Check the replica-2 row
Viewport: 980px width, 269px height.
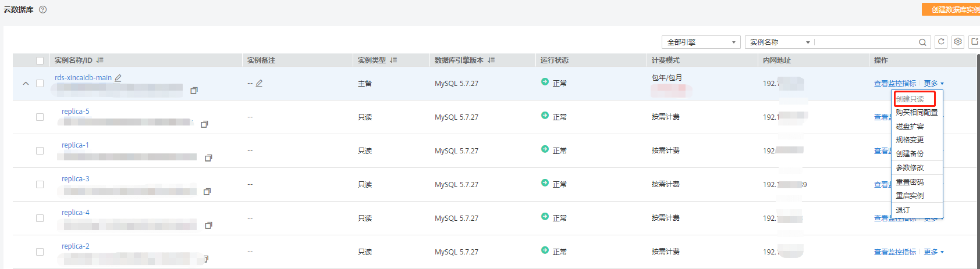(x=40, y=252)
